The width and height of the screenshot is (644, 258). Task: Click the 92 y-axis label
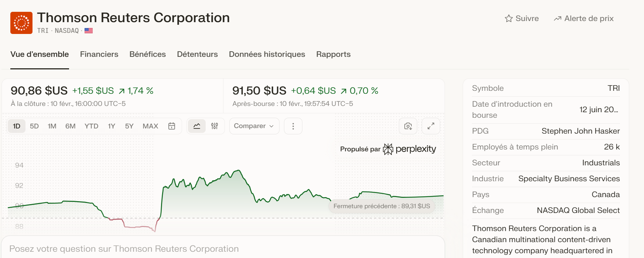pos(19,186)
